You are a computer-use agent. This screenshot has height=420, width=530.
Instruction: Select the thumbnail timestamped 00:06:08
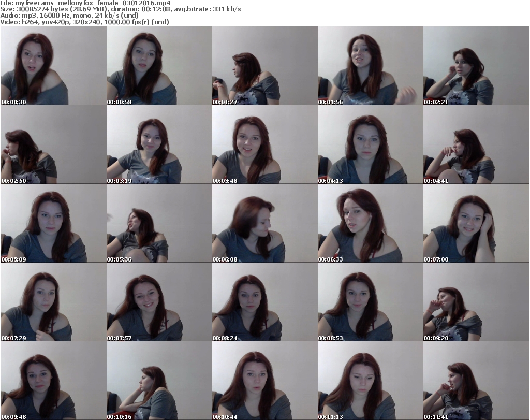click(264, 223)
